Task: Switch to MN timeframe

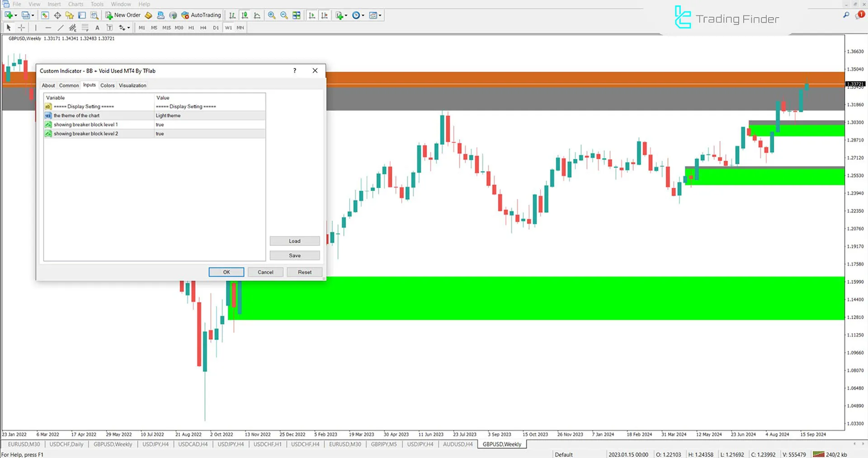Action: 240,28
